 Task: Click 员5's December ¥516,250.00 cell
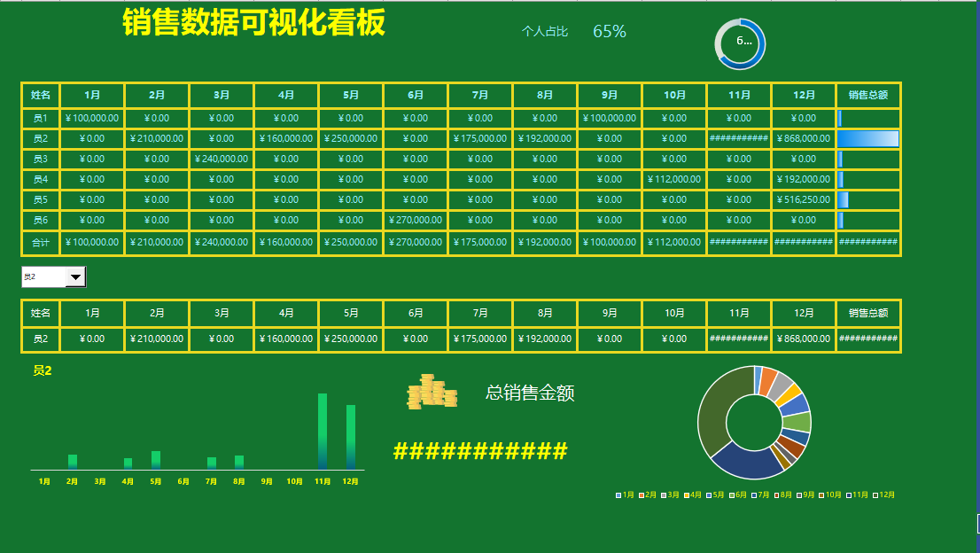[804, 200]
